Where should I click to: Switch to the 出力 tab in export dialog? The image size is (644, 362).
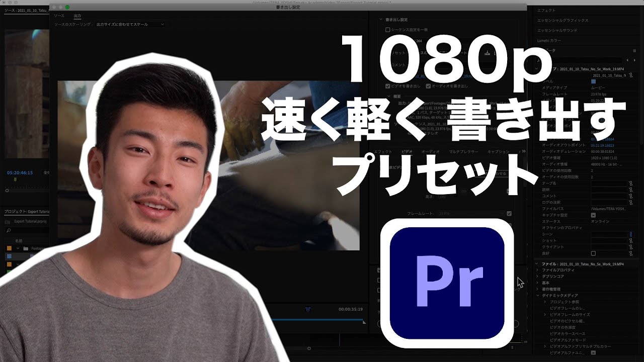[x=77, y=16]
